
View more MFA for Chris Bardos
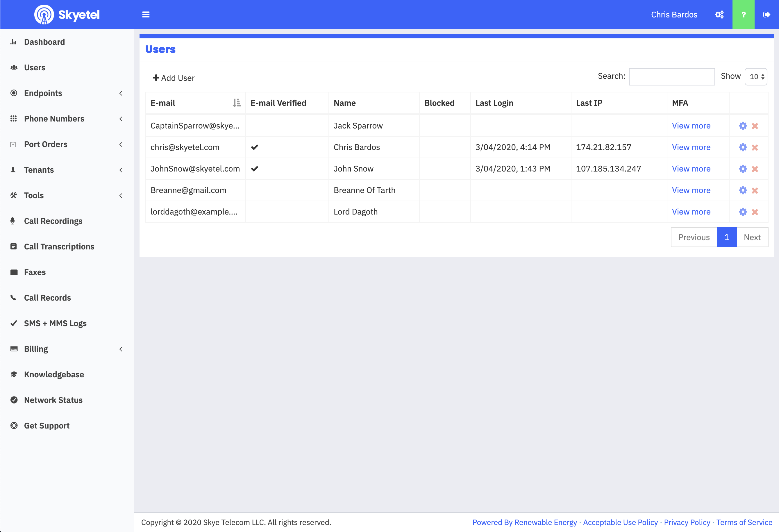tap(691, 147)
